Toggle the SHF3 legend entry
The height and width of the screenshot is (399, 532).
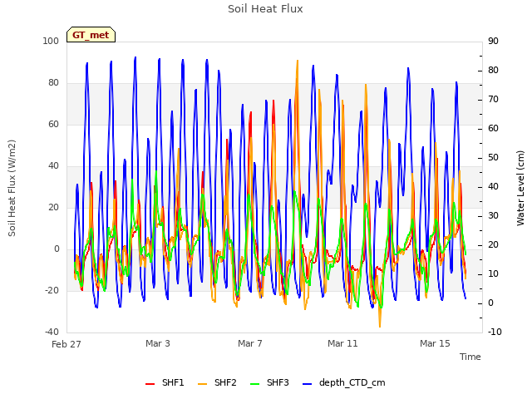[x=269, y=382]
